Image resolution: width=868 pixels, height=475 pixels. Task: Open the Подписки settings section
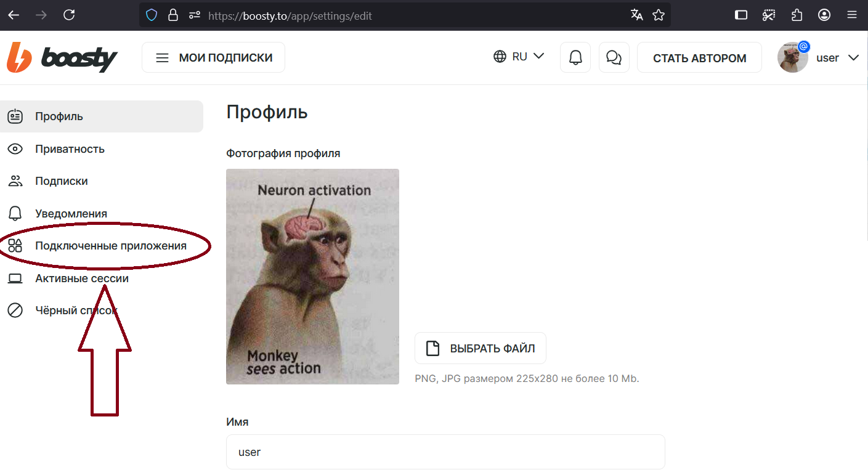pos(102,181)
